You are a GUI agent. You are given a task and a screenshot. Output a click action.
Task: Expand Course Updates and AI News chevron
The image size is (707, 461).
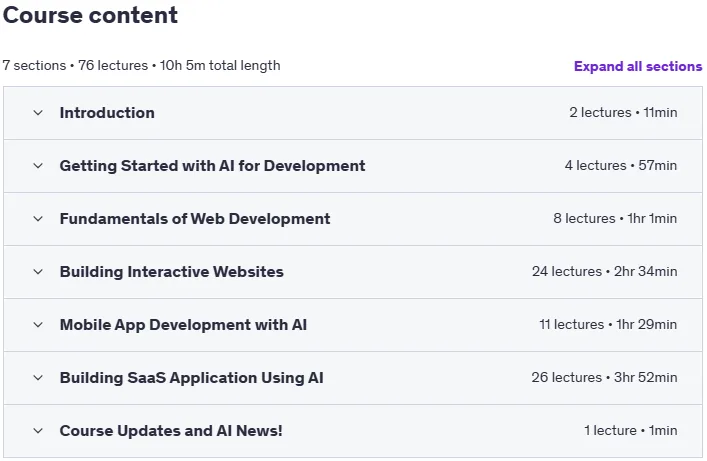(38, 431)
